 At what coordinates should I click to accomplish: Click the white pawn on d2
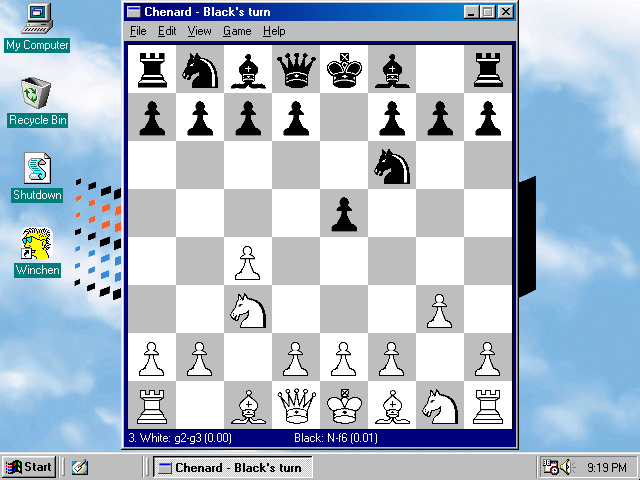[296, 358]
